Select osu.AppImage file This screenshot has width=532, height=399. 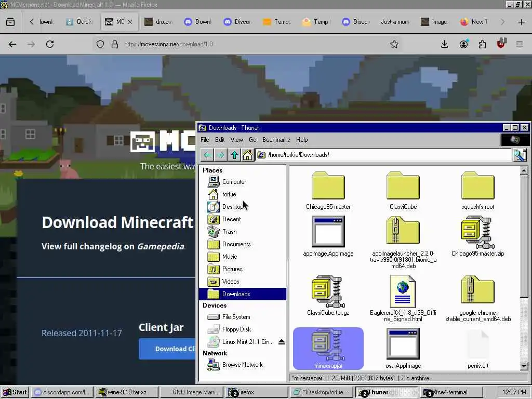[x=403, y=344]
